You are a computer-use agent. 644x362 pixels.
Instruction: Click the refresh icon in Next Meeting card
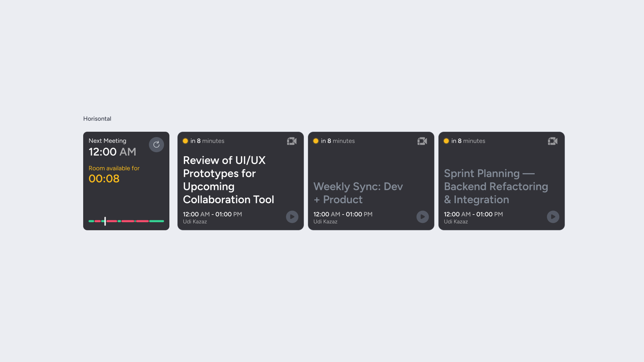tap(156, 144)
